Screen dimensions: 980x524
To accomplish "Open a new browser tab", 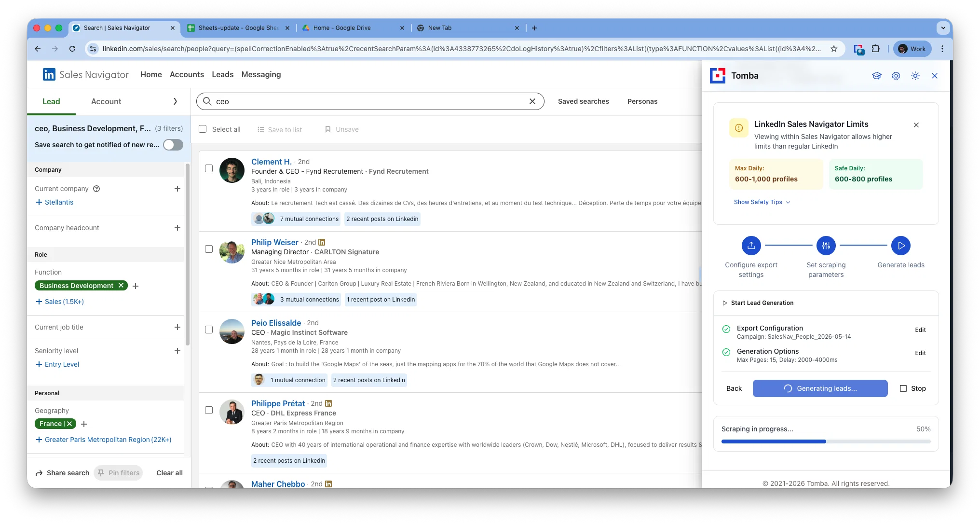I will [x=534, y=28].
